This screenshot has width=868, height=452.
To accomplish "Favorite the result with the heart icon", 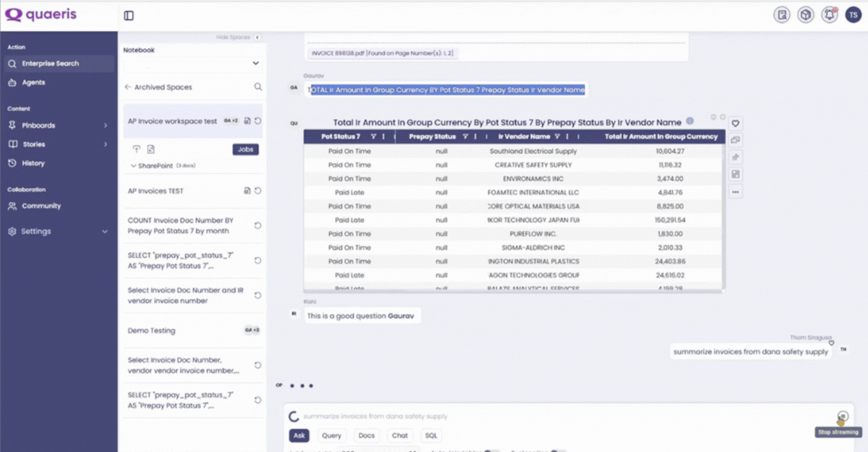I will click(735, 124).
